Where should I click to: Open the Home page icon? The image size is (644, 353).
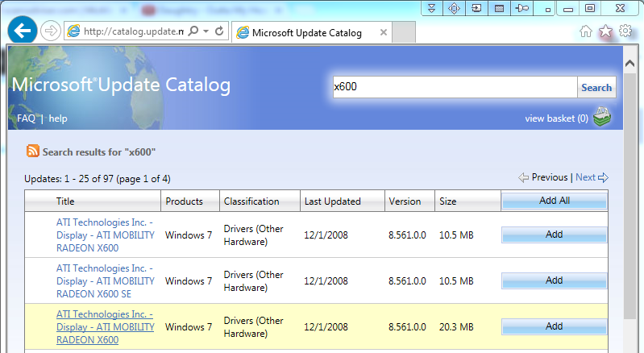pyautogui.click(x=586, y=31)
